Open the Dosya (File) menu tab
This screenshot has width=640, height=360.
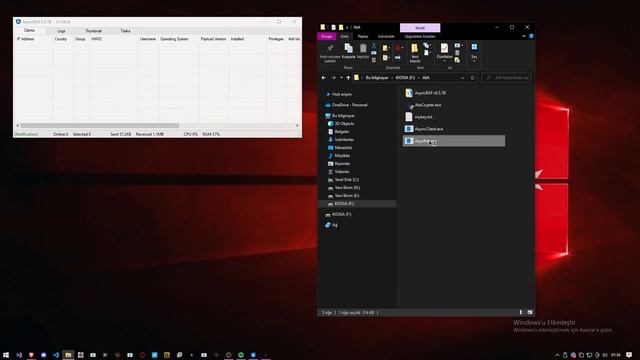click(x=327, y=36)
